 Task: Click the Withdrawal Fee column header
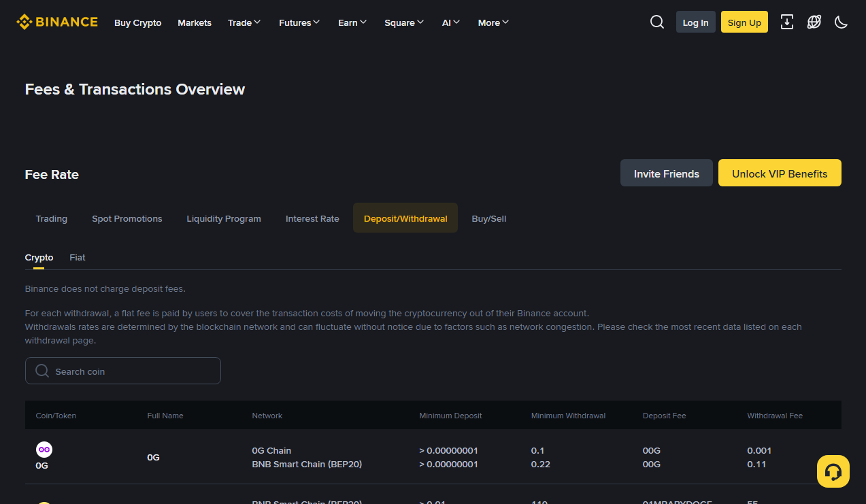tap(775, 416)
